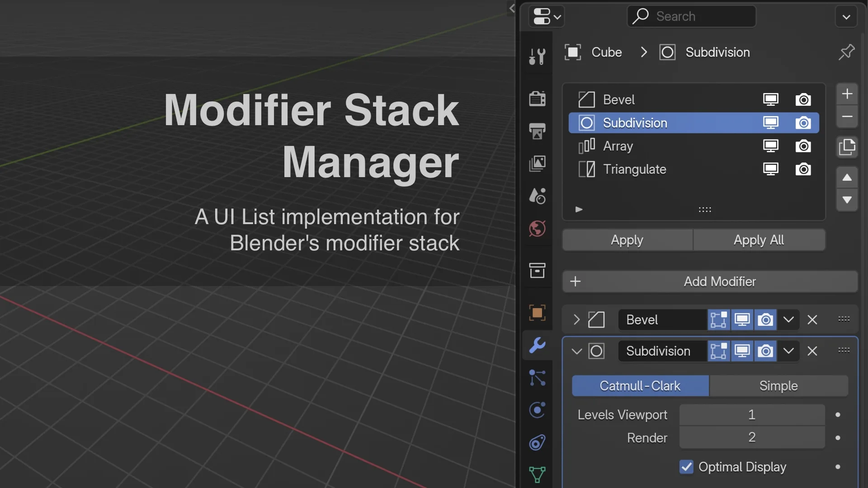
Task: Toggle render camera for Triangulate in list
Action: point(803,169)
